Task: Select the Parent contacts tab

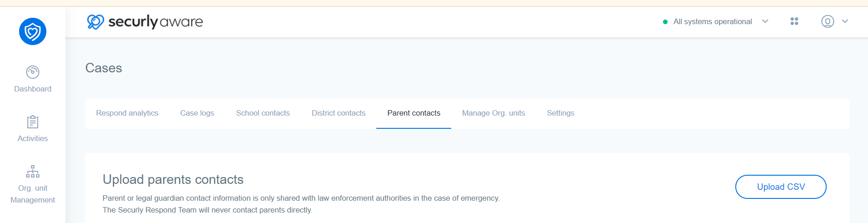Action: [x=414, y=113]
